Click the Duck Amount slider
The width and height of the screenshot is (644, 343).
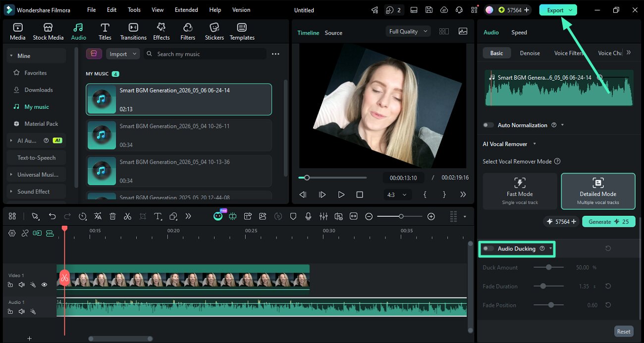click(548, 267)
